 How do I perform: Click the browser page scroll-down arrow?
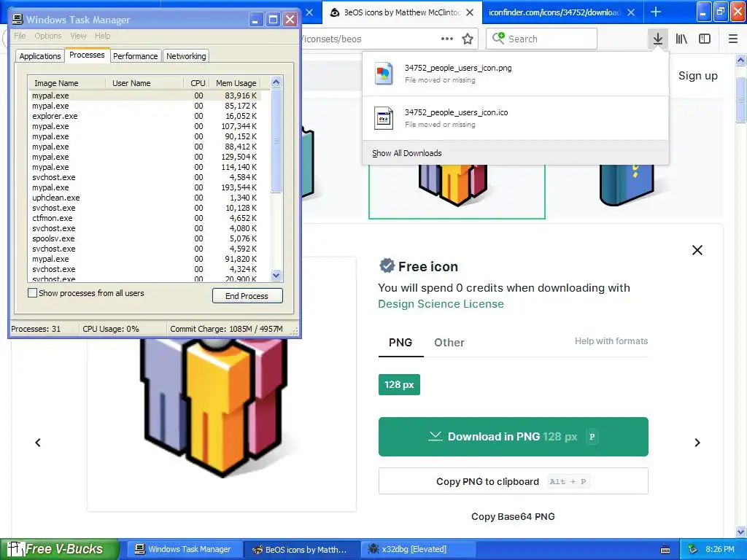741,532
